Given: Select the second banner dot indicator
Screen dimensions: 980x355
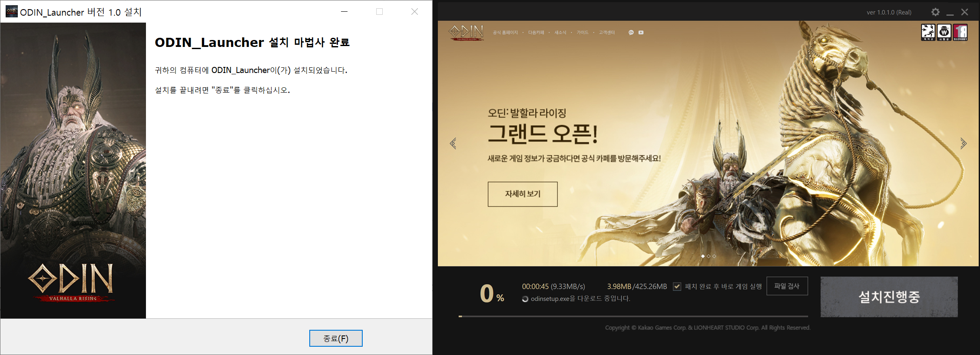Looking at the screenshot, I should [709, 256].
